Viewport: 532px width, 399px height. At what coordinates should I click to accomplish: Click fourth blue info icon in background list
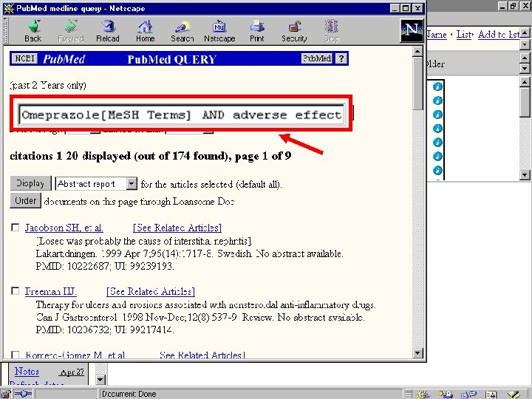coord(437,129)
